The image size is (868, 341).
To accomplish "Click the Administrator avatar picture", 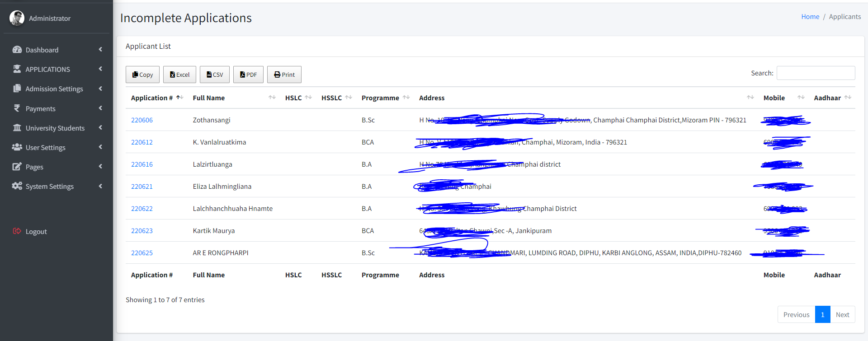I will [x=17, y=18].
